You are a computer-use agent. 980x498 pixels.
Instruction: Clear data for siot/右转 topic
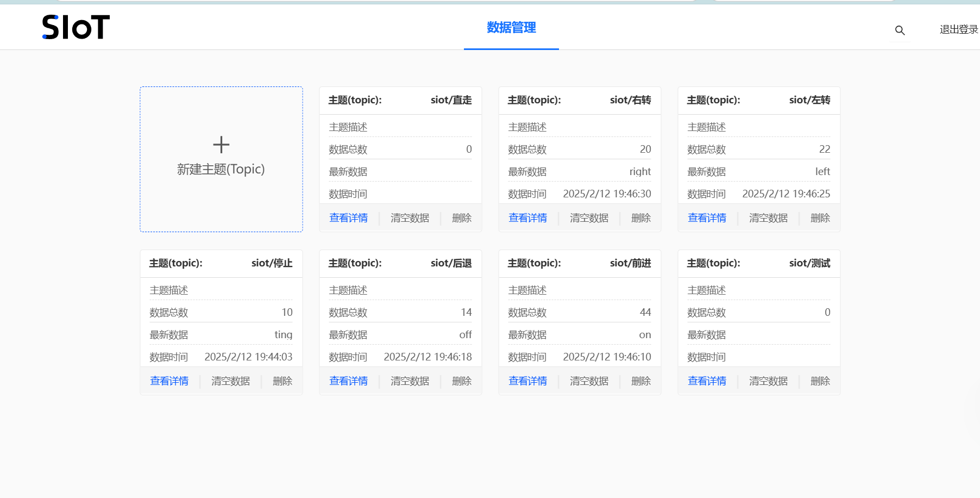[x=589, y=218]
